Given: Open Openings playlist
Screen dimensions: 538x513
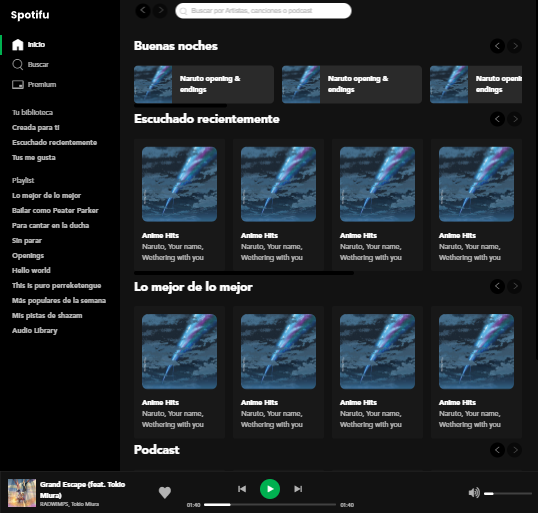Looking at the screenshot, I should [x=28, y=256].
